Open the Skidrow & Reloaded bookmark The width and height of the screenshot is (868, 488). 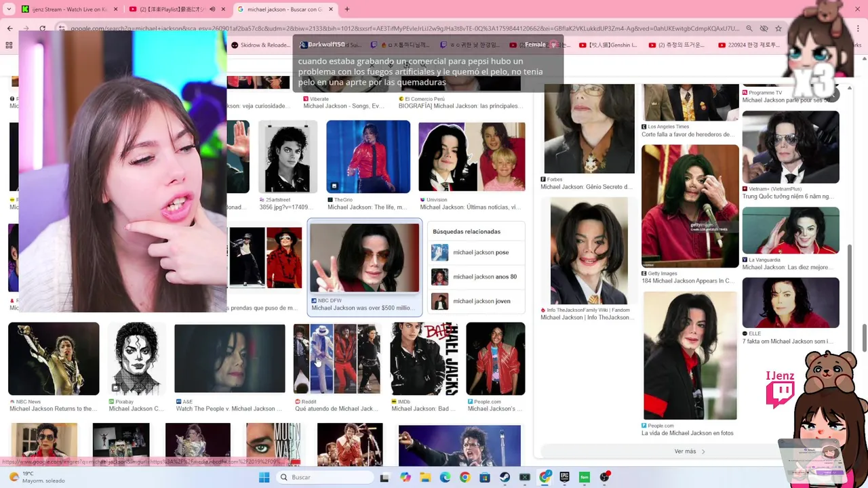(260, 45)
